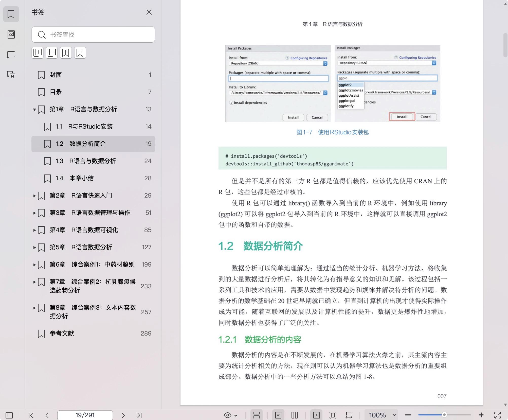Screen dimensions: 508x420
Task: Open bookmark 1.1 R与RStudio安装
Action: click(93, 127)
